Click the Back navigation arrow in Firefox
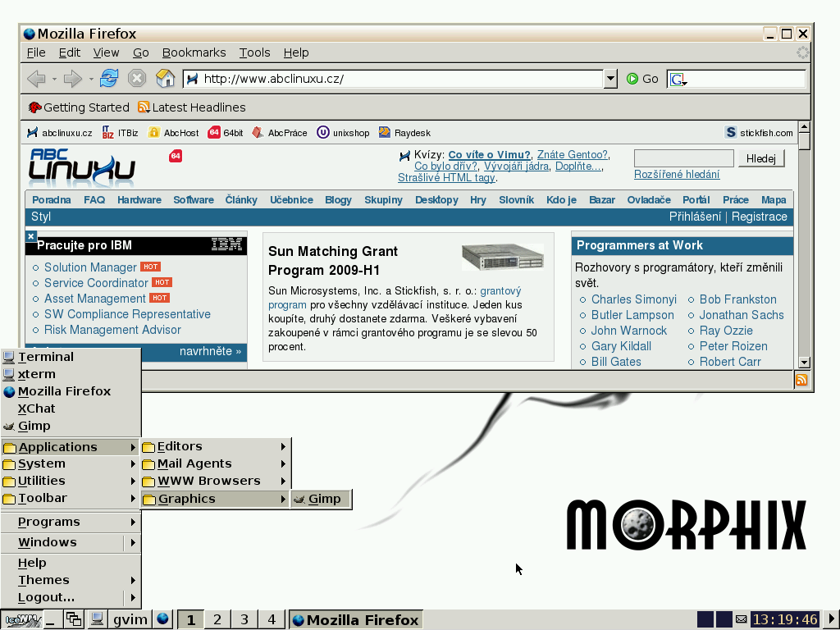 pyautogui.click(x=36, y=79)
